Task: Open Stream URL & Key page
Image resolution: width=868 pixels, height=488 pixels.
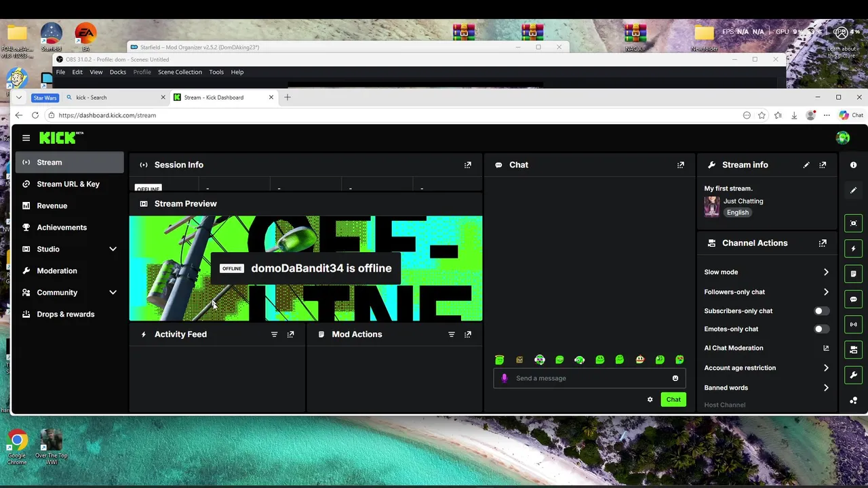Action: [x=70, y=184]
